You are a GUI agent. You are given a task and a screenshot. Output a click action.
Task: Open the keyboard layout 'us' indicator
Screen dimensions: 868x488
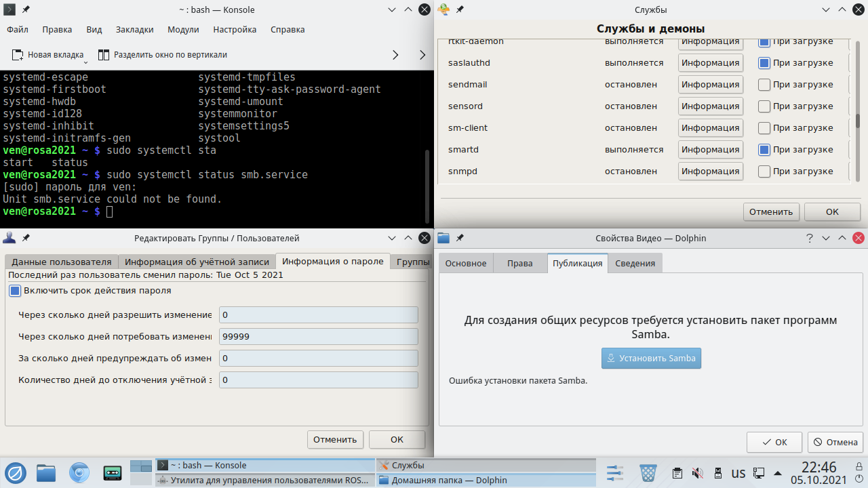738,473
